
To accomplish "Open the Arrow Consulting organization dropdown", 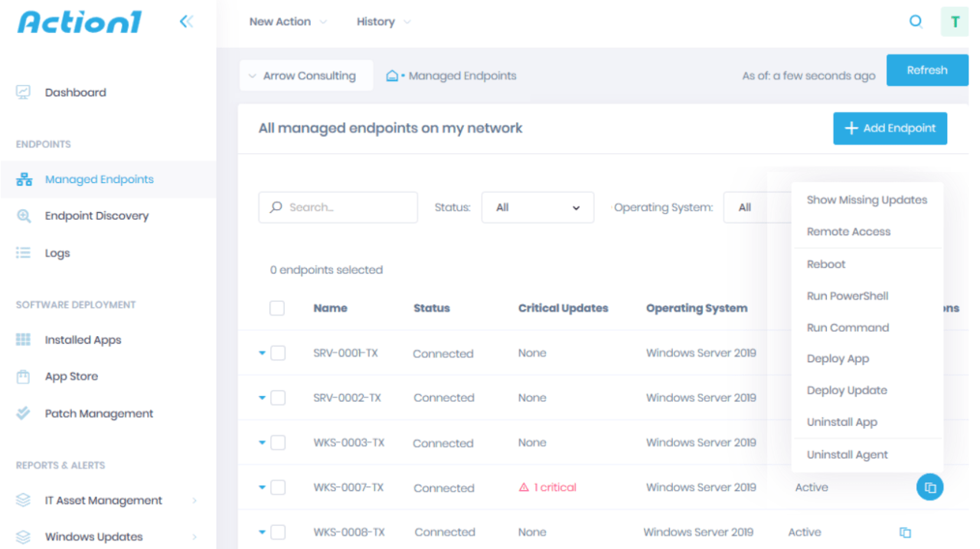I will [305, 76].
